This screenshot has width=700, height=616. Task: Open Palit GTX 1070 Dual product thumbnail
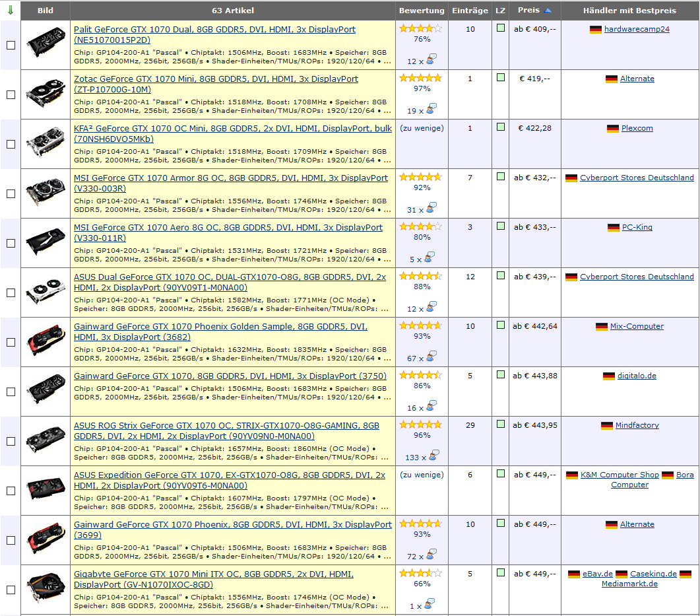(46, 43)
